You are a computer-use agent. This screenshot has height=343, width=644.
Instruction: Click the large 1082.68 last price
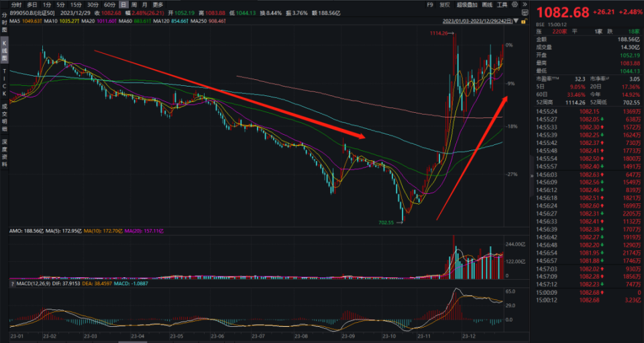[x=563, y=13]
